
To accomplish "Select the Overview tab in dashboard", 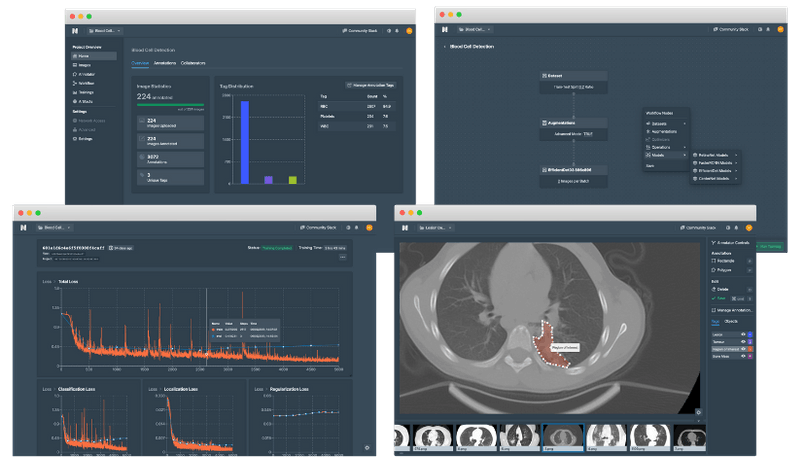I will coord(140,63).
